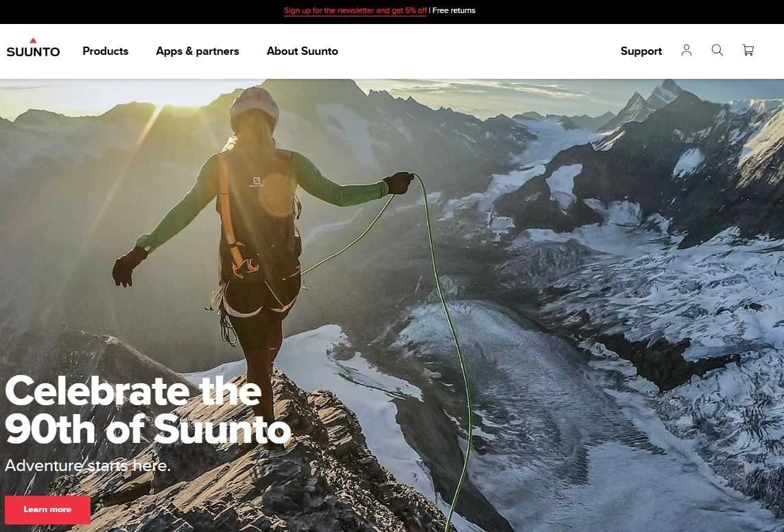This screenshot has width=784, height=532.
Task: Click the Adventure starts here tagline
Action: 88,465
